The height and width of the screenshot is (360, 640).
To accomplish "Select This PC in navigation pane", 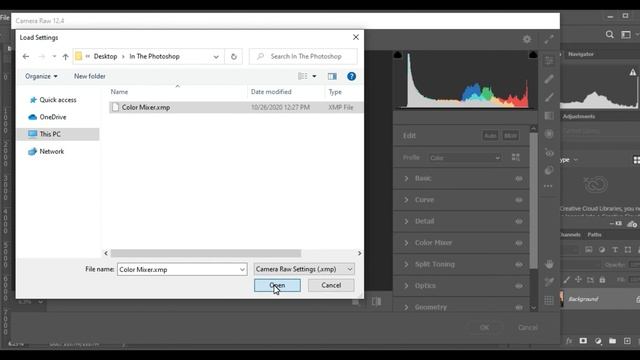I will (x=58, y=134).
